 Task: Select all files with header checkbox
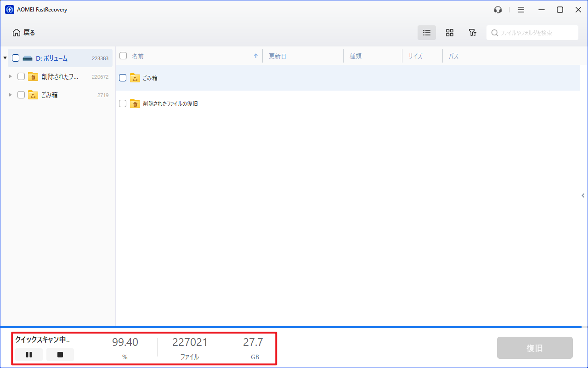[x=123, y=56]
